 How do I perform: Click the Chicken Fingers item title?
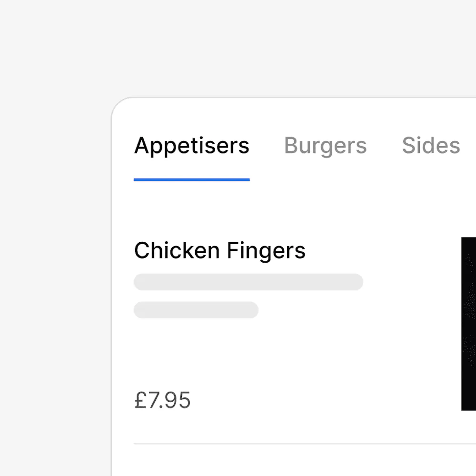click(219, 250)
